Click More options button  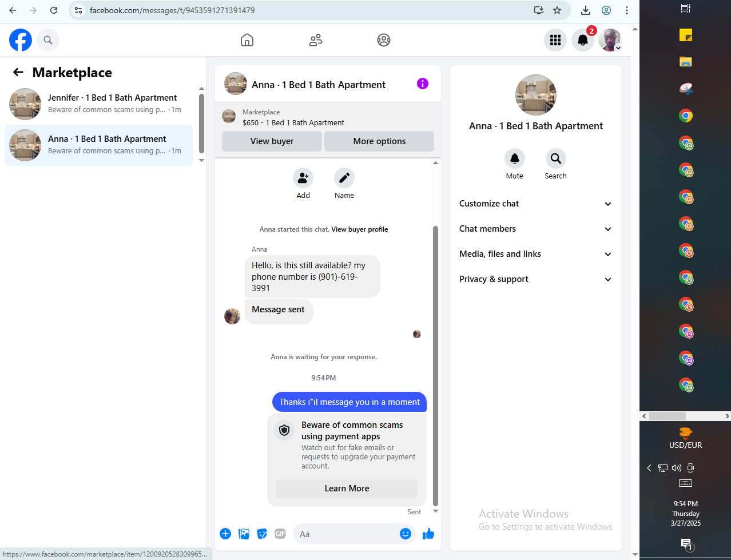[379, 141]
